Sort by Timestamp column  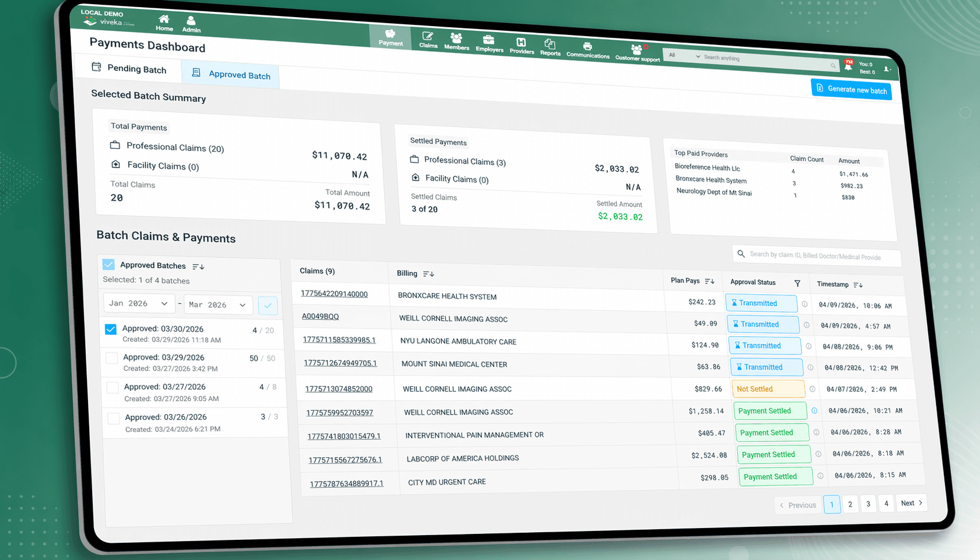point(858,285)
